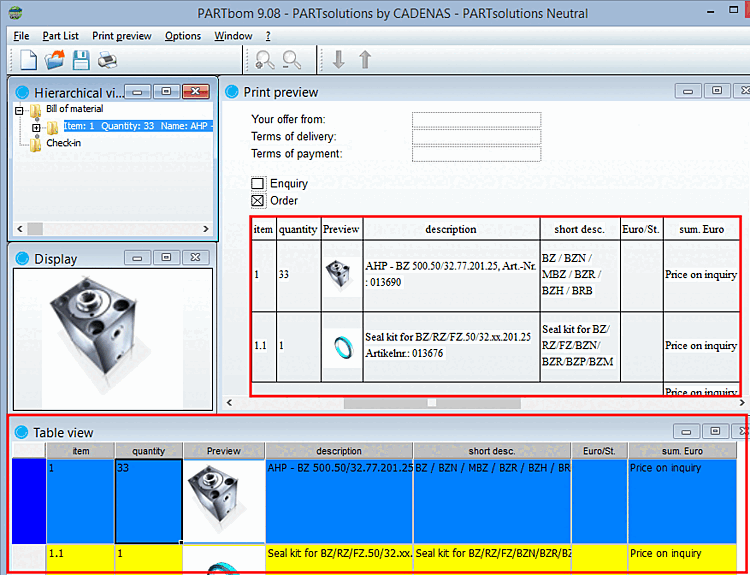Click the Print preview scroll right arrow
The height and width of the screenshot is (575, 750).
pos(742,403)
